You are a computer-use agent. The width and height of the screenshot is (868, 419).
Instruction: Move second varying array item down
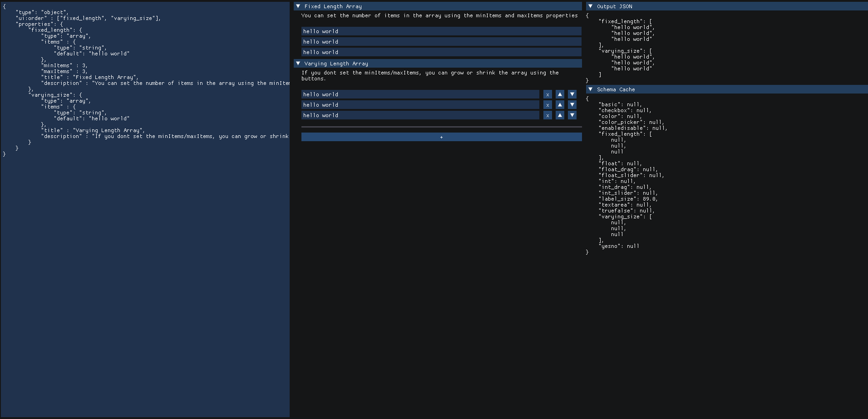point(572,105)
